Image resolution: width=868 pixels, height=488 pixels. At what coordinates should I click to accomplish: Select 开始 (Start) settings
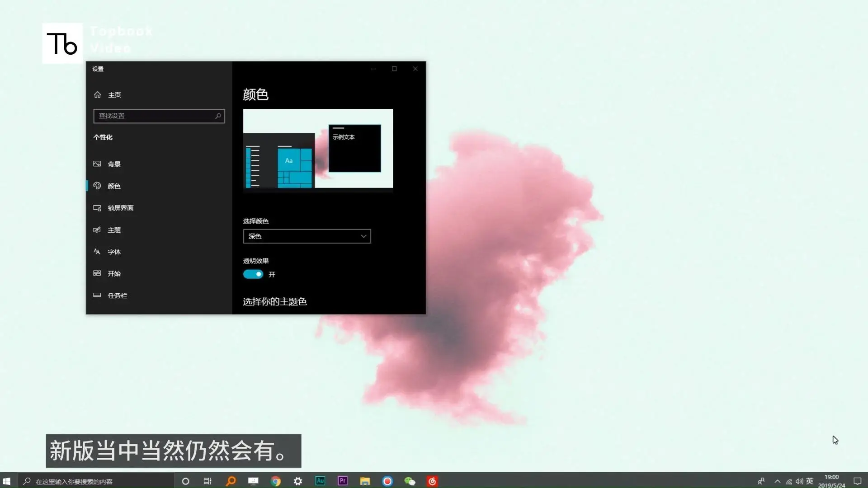113,273
